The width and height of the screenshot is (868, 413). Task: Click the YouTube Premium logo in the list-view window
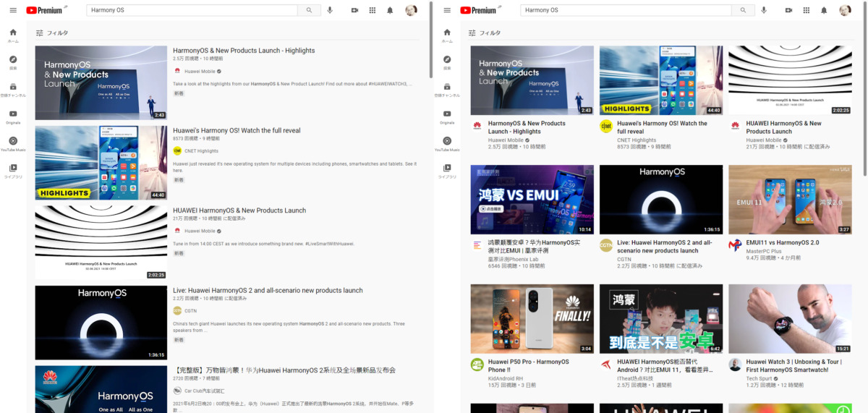coord(45,10)
